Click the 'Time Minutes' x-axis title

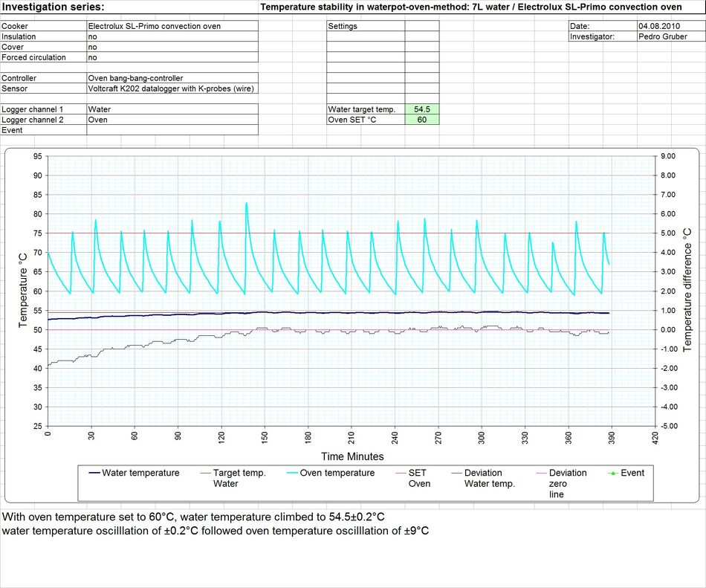tap(352, 456)
